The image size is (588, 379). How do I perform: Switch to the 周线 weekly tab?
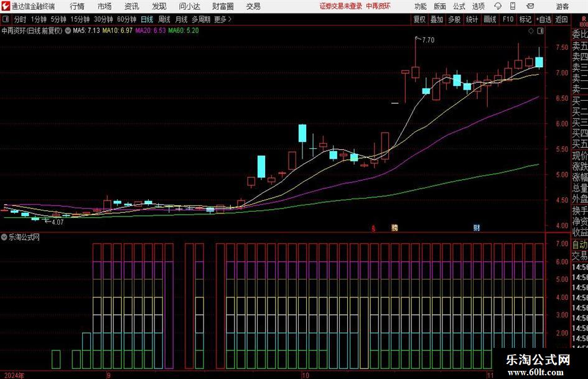164,19
